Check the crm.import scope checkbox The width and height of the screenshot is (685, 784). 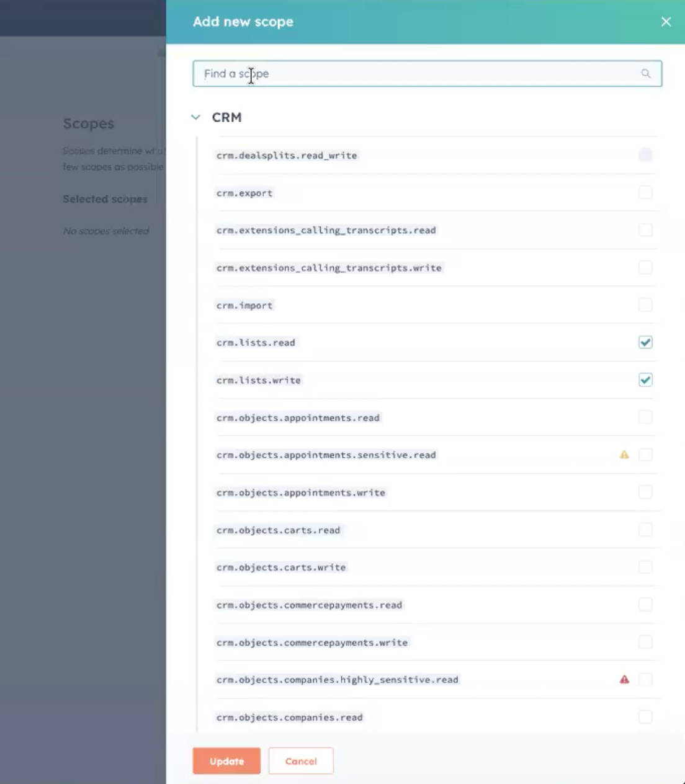coord(645,305)
